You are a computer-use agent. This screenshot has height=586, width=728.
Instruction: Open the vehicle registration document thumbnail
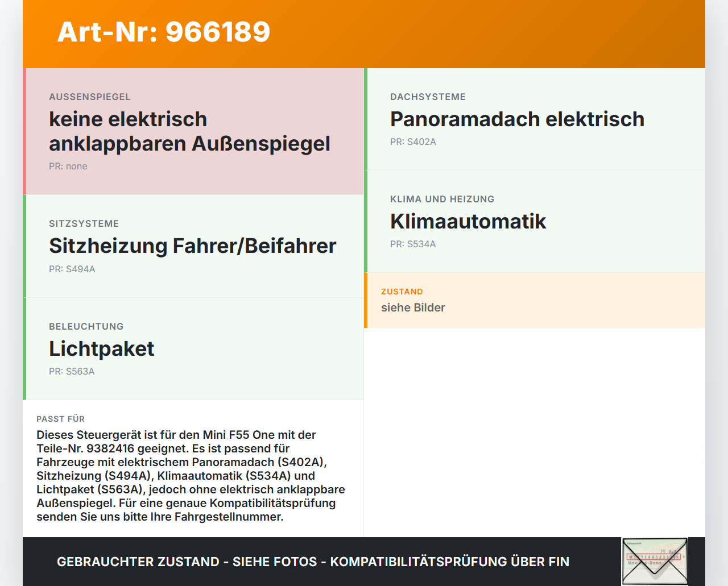655,561
